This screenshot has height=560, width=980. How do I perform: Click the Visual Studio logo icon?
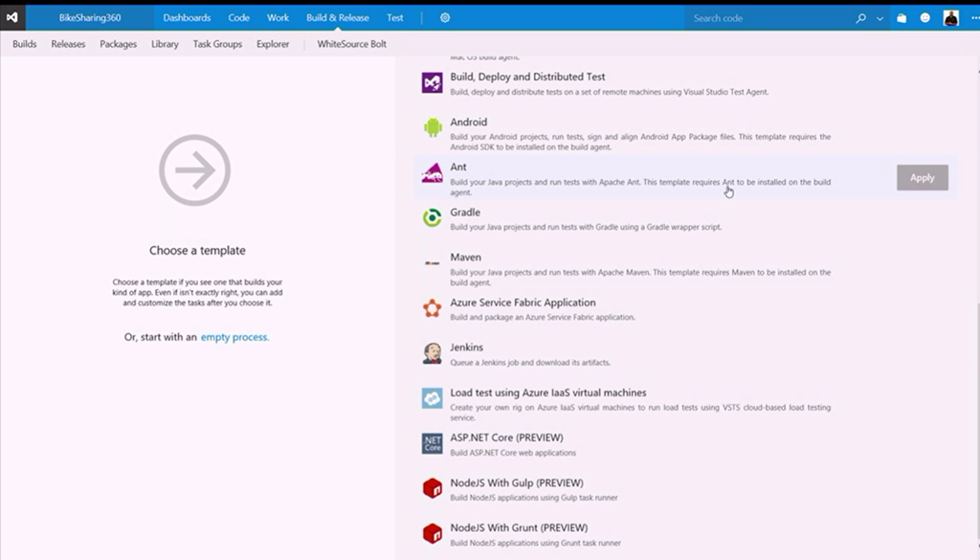click(x=12, y=17)
